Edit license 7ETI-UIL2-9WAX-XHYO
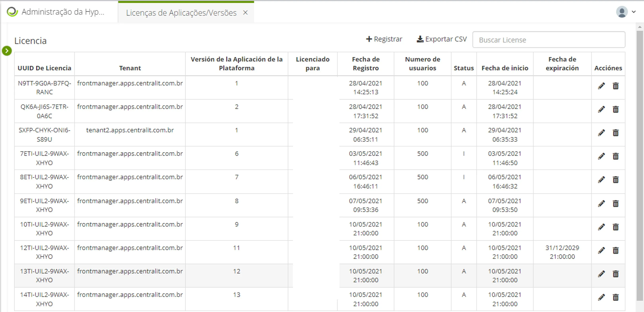Screen dimensions: 644x312 [x=601, y=156]
